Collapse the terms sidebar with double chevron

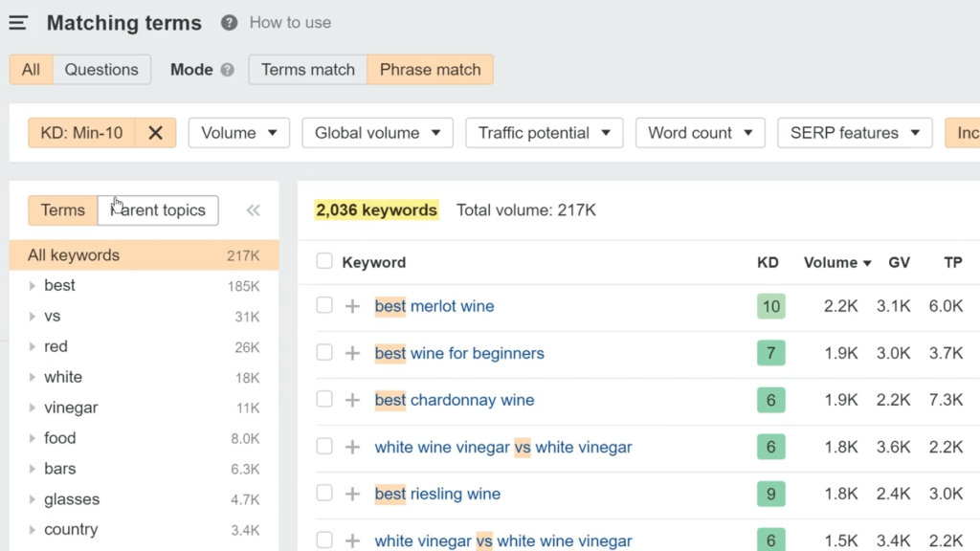tap(253, 210)
